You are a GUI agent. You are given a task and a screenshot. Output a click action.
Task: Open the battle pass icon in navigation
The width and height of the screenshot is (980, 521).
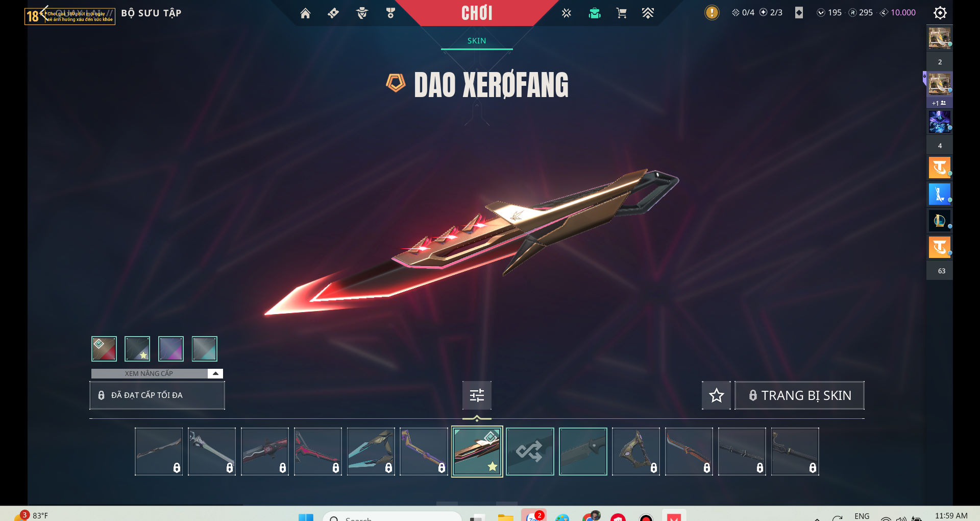coord(333,13)
